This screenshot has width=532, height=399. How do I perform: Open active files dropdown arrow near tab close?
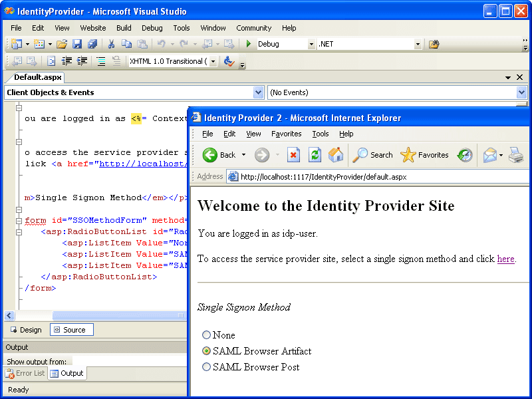[508, 78]
